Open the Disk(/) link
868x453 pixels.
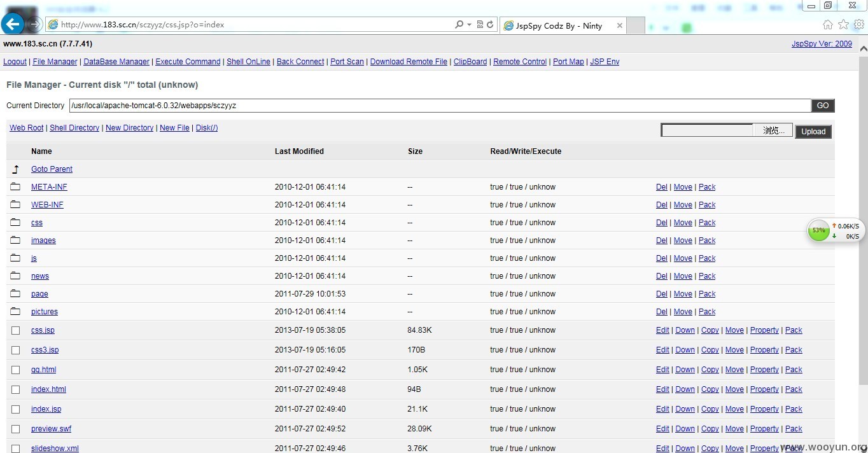pyautogui.click(x=207, y=128)
